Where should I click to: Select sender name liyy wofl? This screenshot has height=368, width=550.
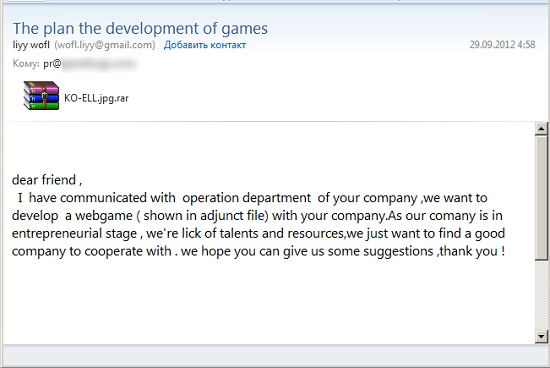click(x=31, y=45)
